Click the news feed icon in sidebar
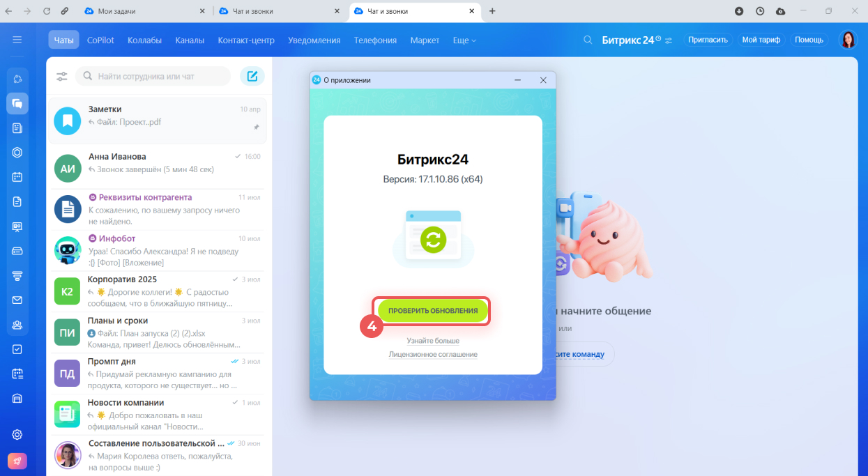The width and height of the screenshot is (868, 476). (17, 128)
